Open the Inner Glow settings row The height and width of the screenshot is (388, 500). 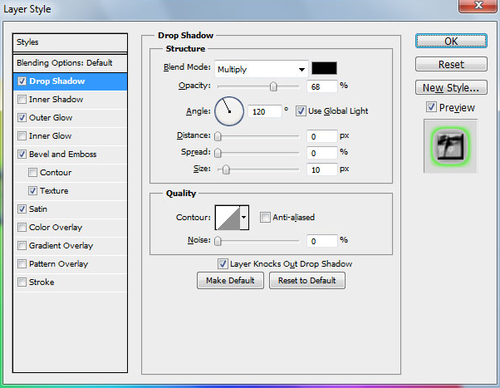(x=70, y=136)
